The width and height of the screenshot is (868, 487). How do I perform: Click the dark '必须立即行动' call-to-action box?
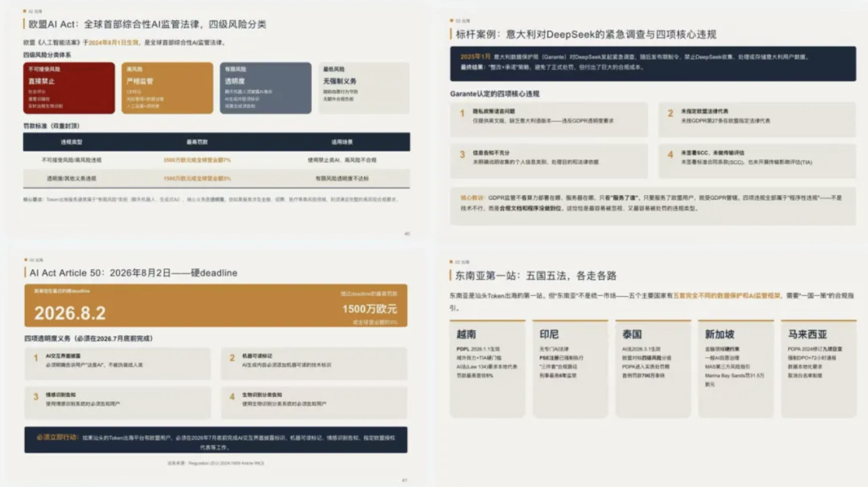(x=215, y=439)
